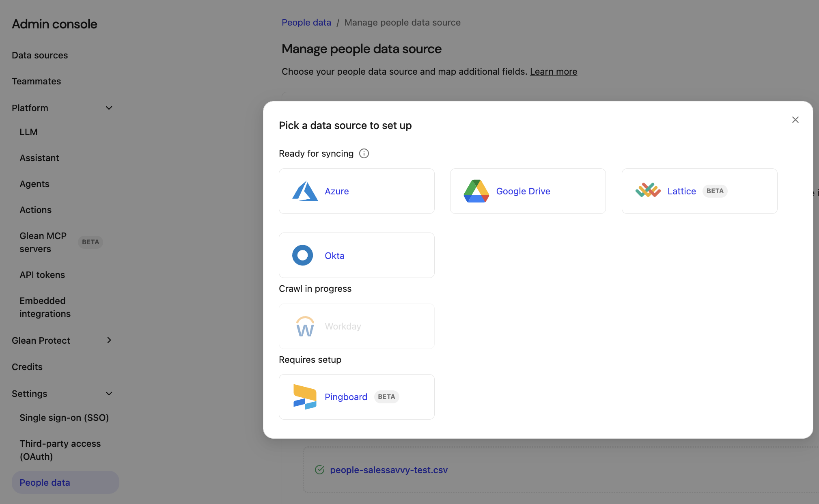This screenshot has width=819, height=504.
Task: Open people-salessavvy-test.csv file link
Action: 388,470
